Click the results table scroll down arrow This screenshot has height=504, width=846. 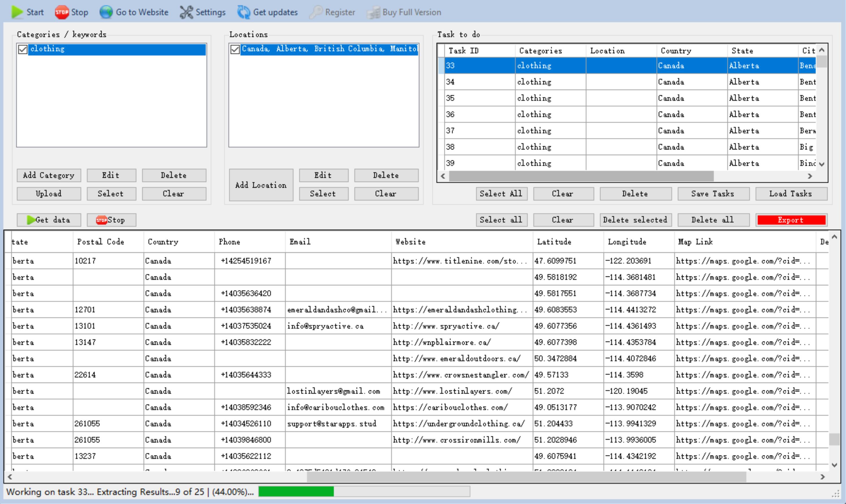click(x=834, y=465)
